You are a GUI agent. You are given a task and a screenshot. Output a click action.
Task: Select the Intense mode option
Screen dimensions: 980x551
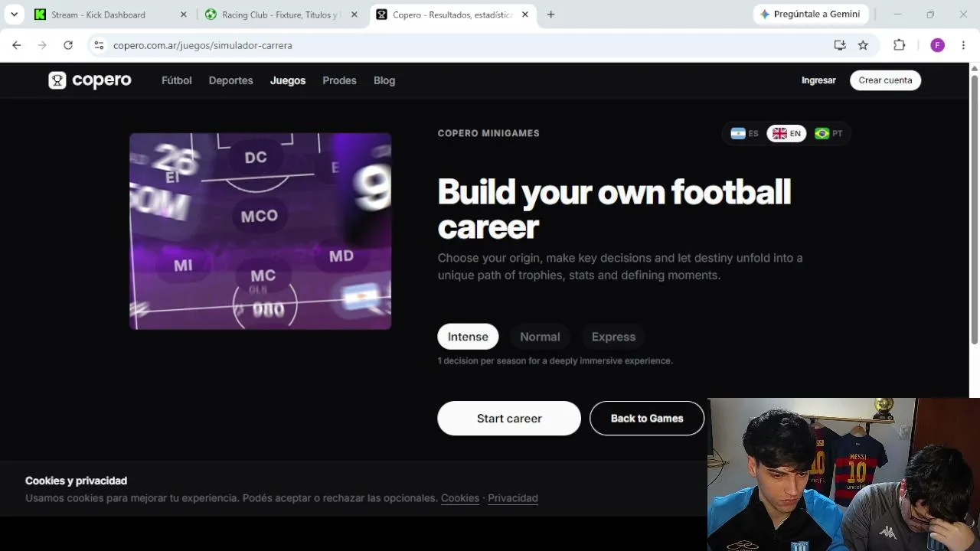pos(468,337)
